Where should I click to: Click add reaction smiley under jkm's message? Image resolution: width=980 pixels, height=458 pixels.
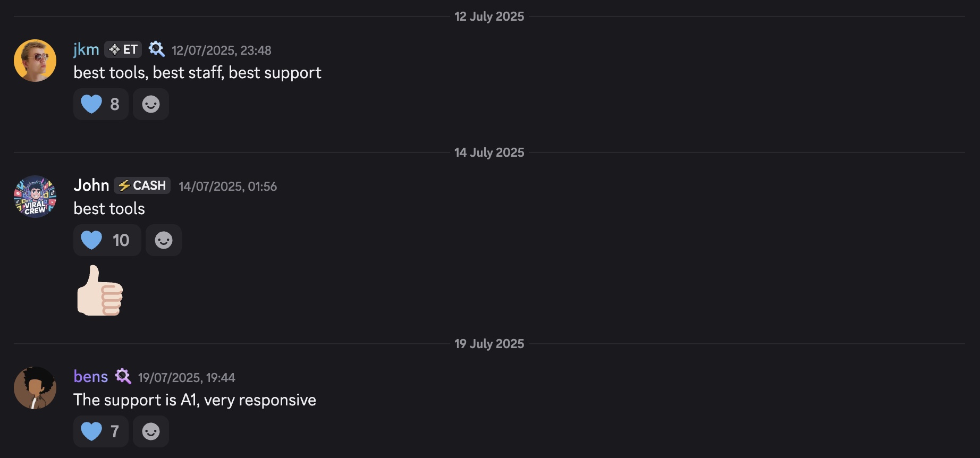point(151,104)
